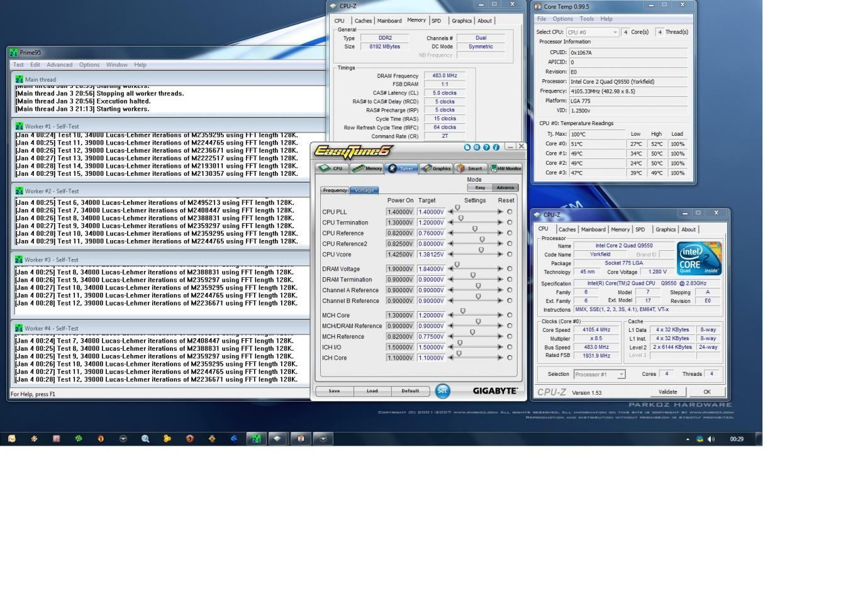Click right arrow to increase MCH Core voltage

501,316
